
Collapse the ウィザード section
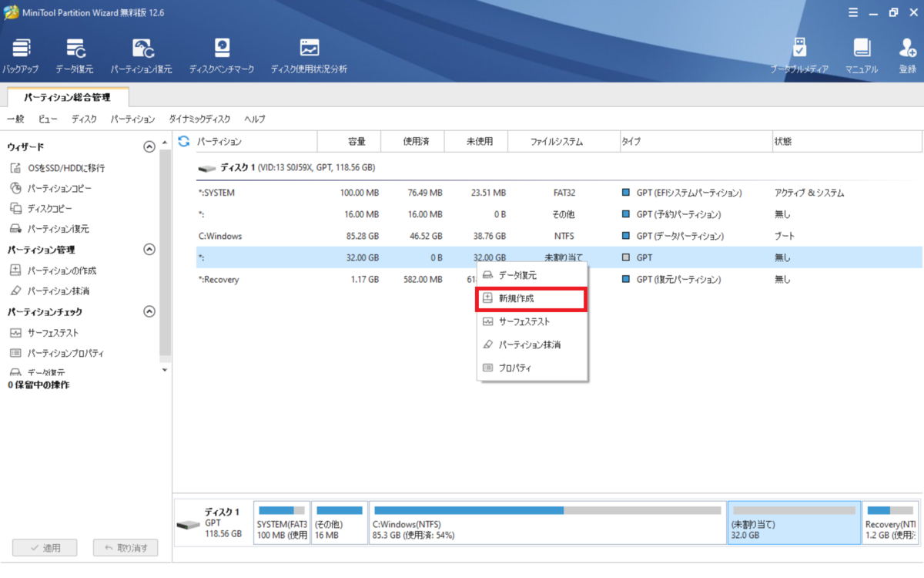pyautogui.click(x=149, y=146)
